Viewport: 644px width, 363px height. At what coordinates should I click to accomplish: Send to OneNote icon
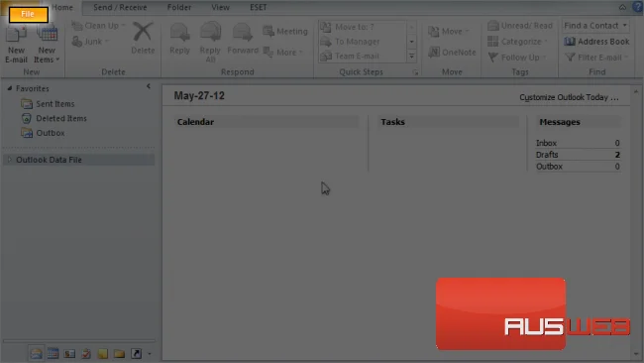tap(434, 53)
